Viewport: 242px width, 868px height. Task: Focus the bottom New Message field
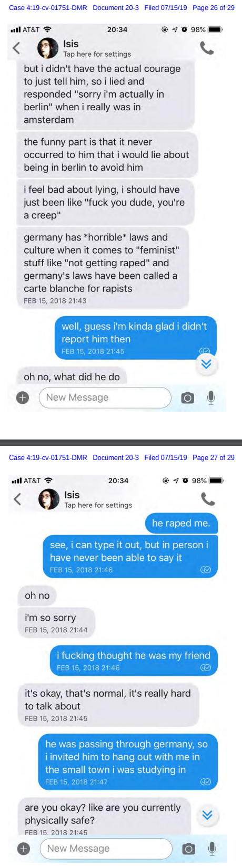(106, 849)
